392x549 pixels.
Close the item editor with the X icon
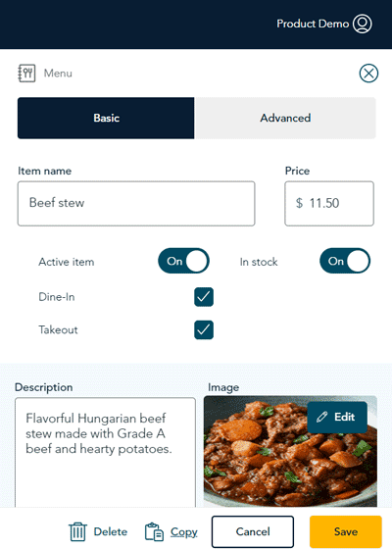point(368,74)
